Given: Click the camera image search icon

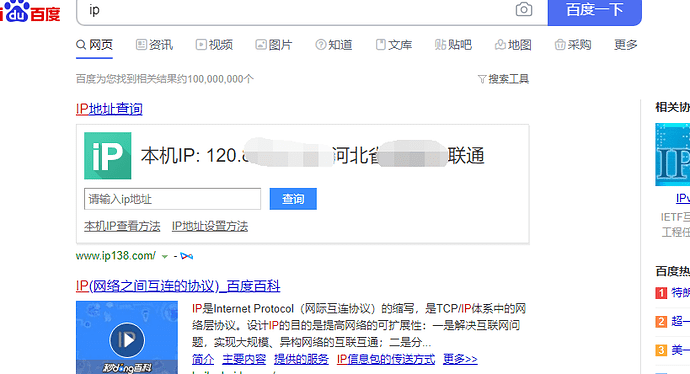Looking at the screenshot, I should coord(524,9).
